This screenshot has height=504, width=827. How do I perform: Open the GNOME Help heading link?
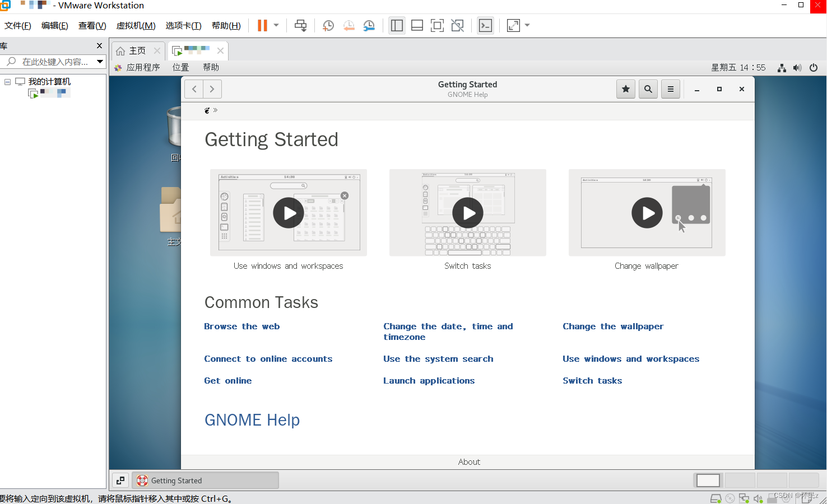click(252, 420)
